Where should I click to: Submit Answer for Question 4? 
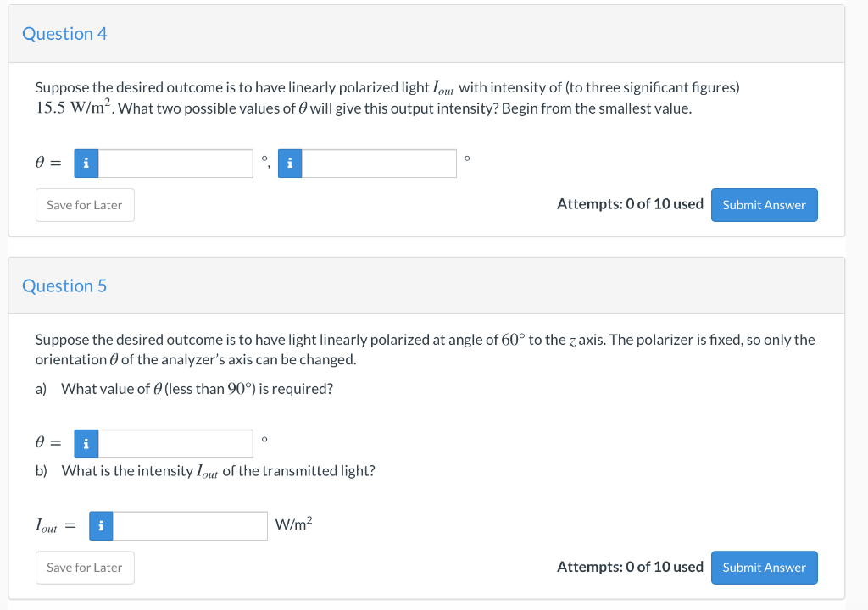point(764,205)
